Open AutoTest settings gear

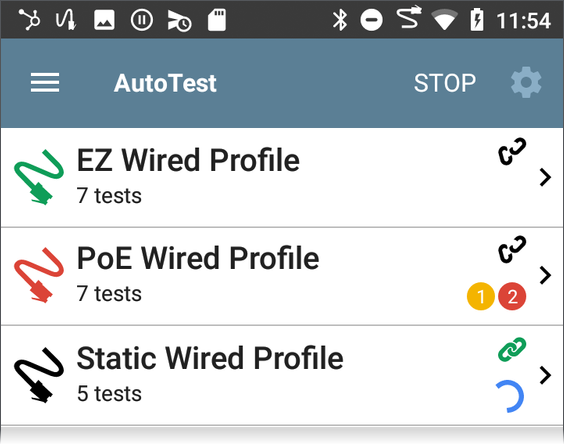[526, 82]
